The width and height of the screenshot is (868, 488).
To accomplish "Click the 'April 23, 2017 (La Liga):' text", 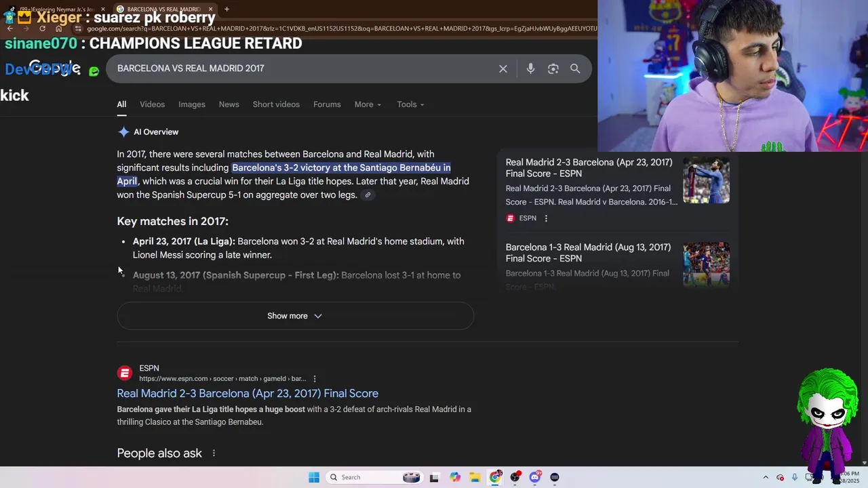I will pyautogui.click(x=184, y=241).
